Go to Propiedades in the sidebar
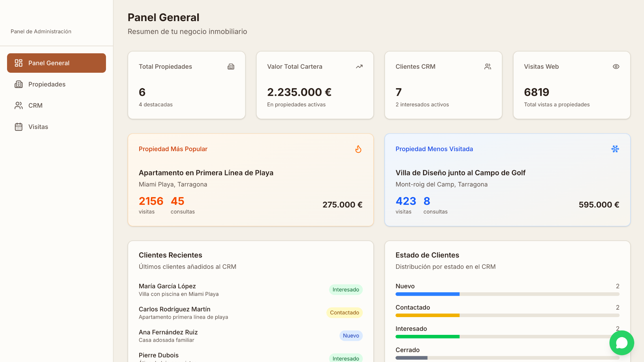Screen dimensions: 644x362 56,84
